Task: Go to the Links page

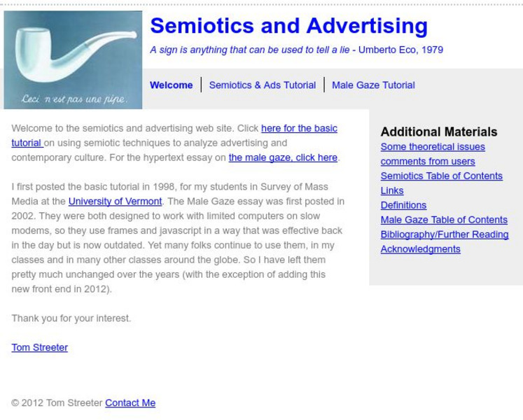Action: point(392,191)
